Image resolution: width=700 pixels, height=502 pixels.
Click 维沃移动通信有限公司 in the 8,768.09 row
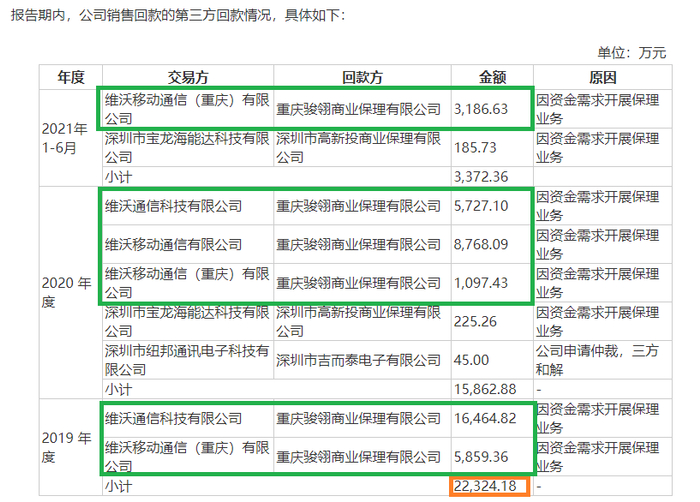174,244
